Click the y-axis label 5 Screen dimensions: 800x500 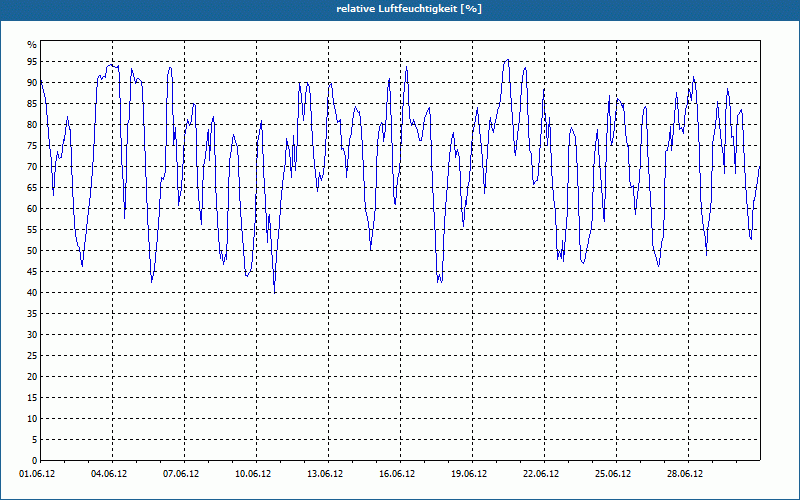(x=34, y=440)
